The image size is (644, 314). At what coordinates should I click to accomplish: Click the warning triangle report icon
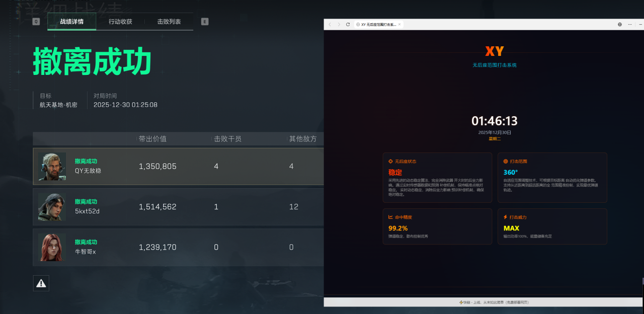click(41, 283)
